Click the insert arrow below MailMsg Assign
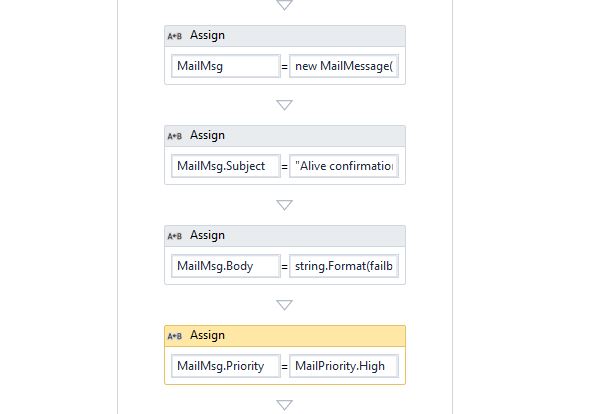Image resolution: width=590 pixels, height=414 pixels. point(284,105)
